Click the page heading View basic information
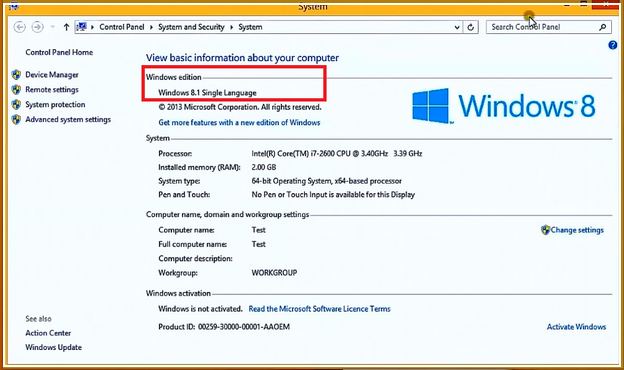This screenshot has width=624, height=370. point(242,58)
